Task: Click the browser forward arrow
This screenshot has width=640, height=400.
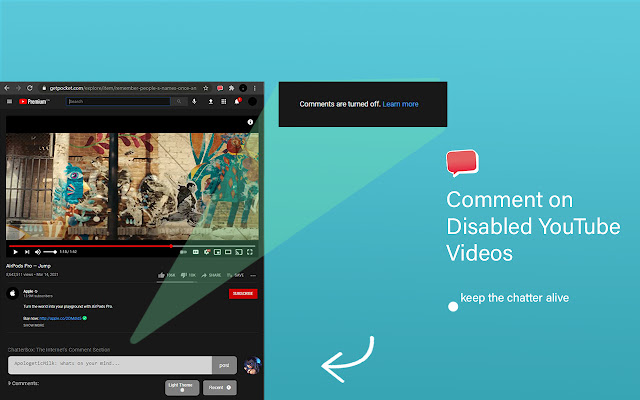Action: [x=18, y=88]
